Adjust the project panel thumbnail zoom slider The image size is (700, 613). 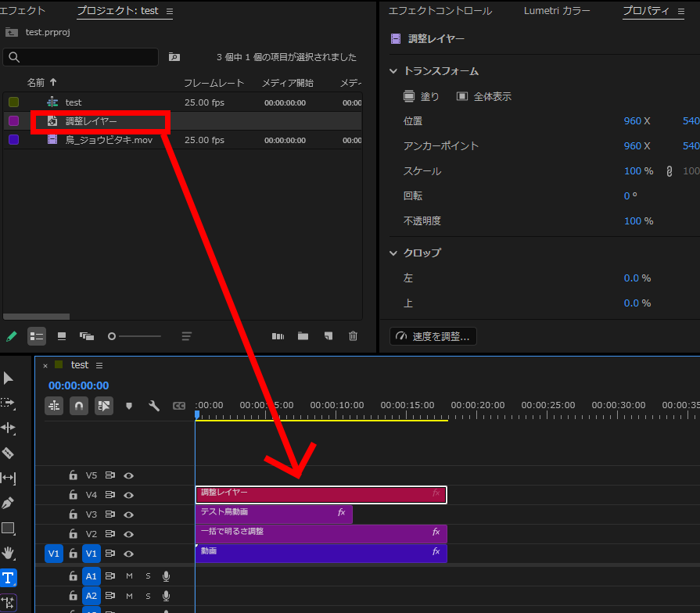pos(135,336)
